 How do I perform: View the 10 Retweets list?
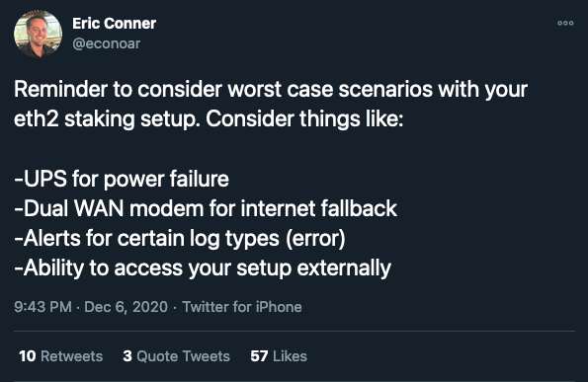pyautogui.click(x=60, y=356)
